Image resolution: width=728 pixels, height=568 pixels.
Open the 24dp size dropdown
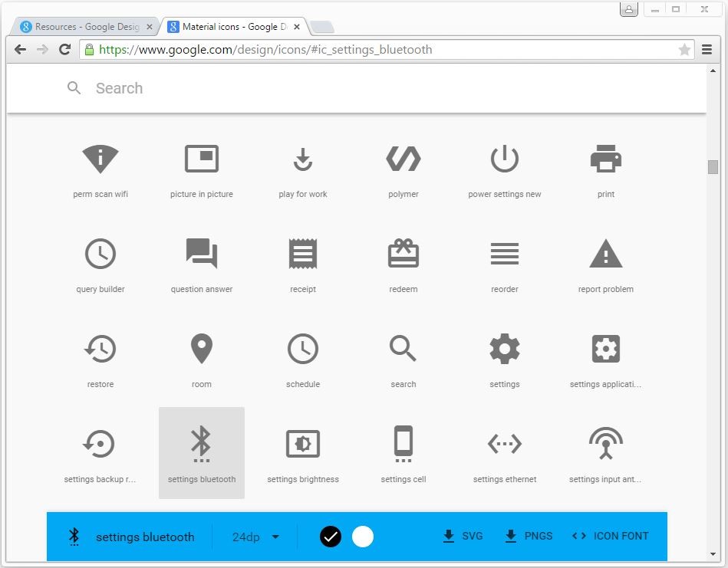(x=253, y=537)
